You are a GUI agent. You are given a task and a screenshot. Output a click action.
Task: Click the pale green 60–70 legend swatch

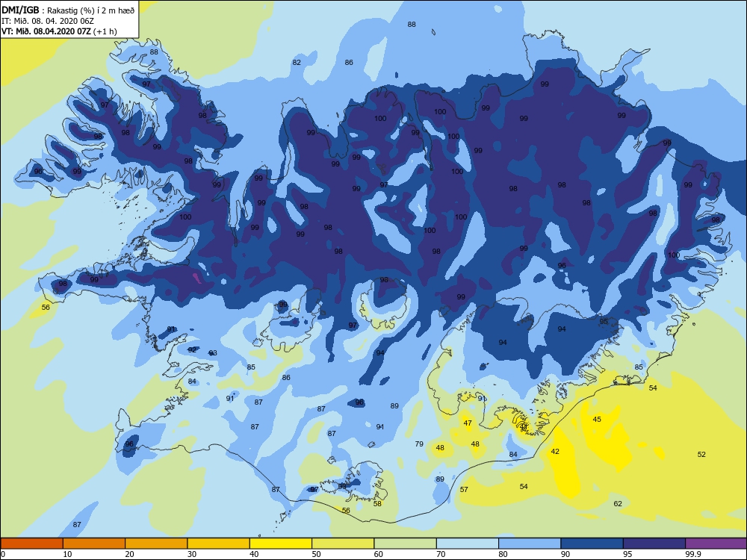tap(406, 544)
